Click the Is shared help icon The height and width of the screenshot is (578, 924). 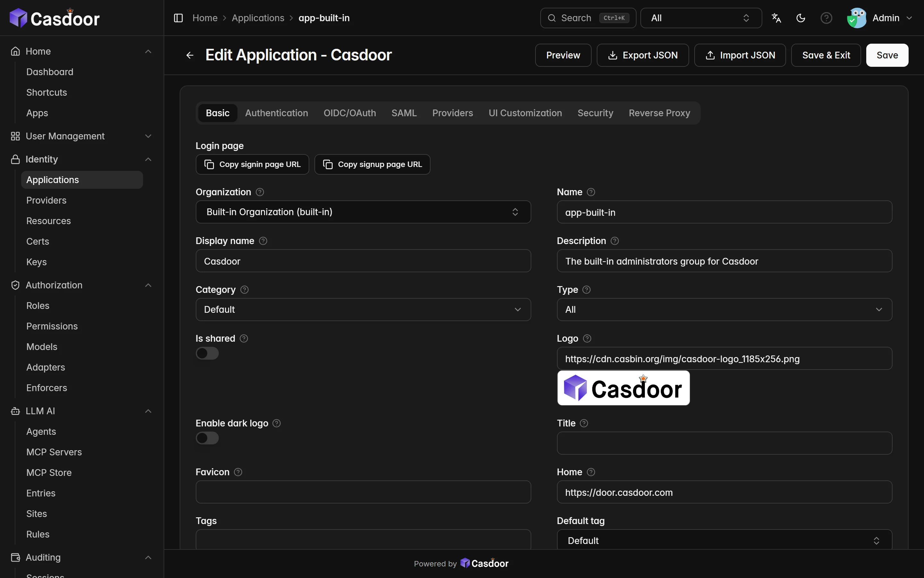(x=244, y=338)
